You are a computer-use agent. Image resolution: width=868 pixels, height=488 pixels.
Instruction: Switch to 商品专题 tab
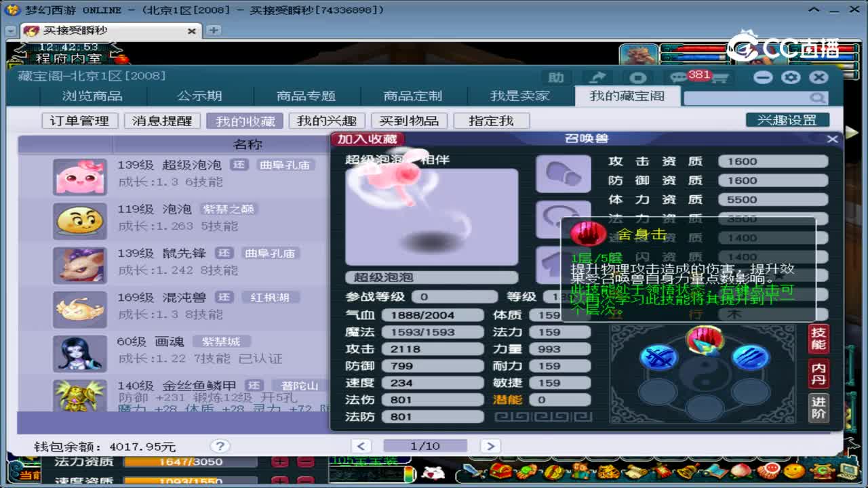click(306, 96)
